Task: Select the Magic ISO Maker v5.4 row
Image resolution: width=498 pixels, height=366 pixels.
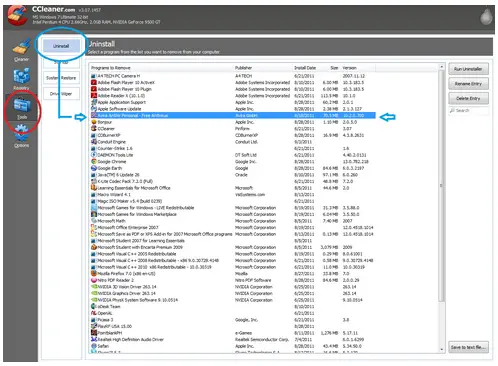Action: 233,201
